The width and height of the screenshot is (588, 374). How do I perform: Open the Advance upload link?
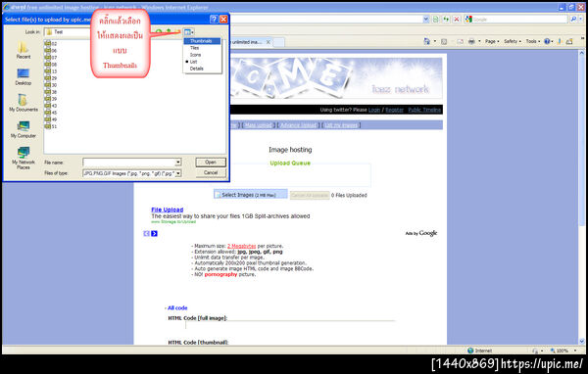(299, 125)
